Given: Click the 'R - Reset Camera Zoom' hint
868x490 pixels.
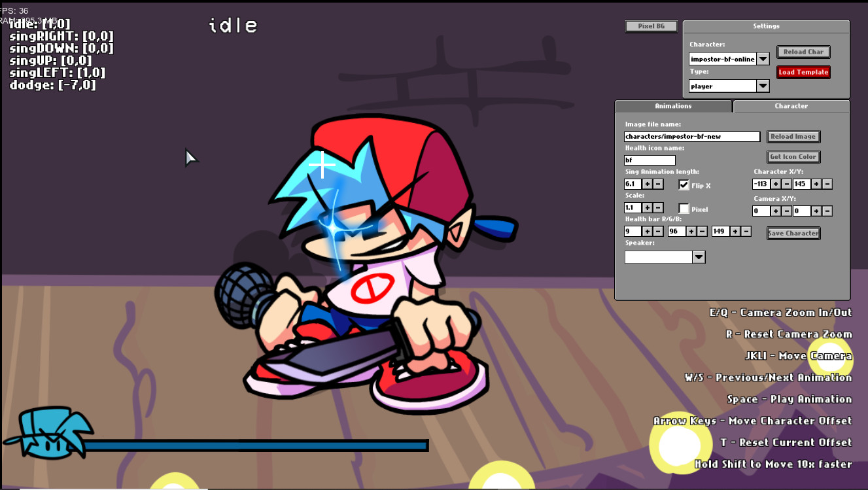Looking at the screenshot, I should pyautogui.click(x=789, y=334).
